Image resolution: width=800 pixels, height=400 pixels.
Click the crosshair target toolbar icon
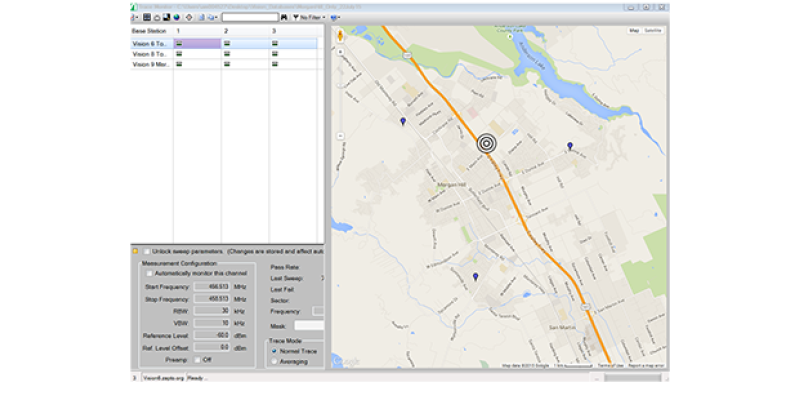[189, 17]
